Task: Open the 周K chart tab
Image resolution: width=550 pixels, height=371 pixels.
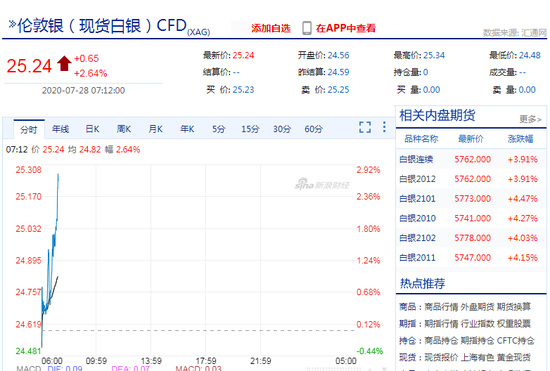Action: 124,129
